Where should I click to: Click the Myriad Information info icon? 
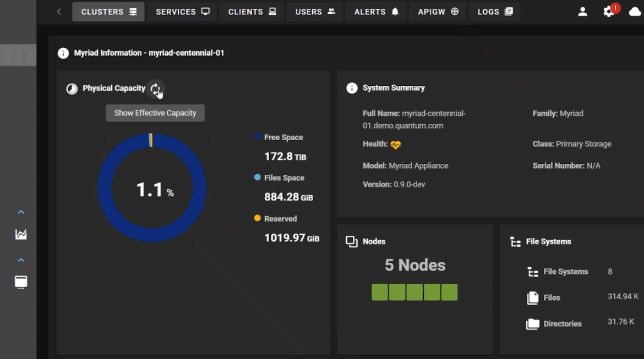pos(63,53)
